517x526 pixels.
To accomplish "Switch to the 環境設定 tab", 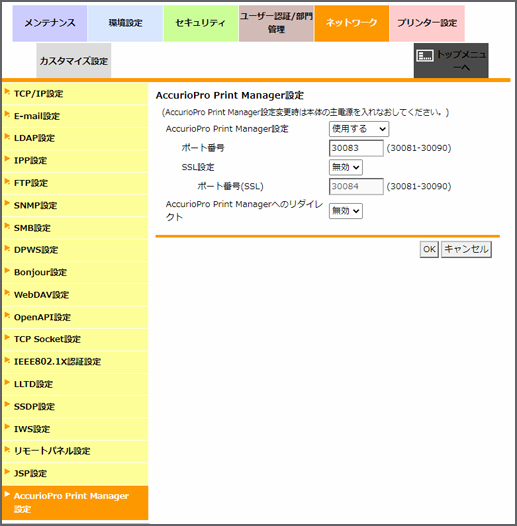I will [125, 23].
